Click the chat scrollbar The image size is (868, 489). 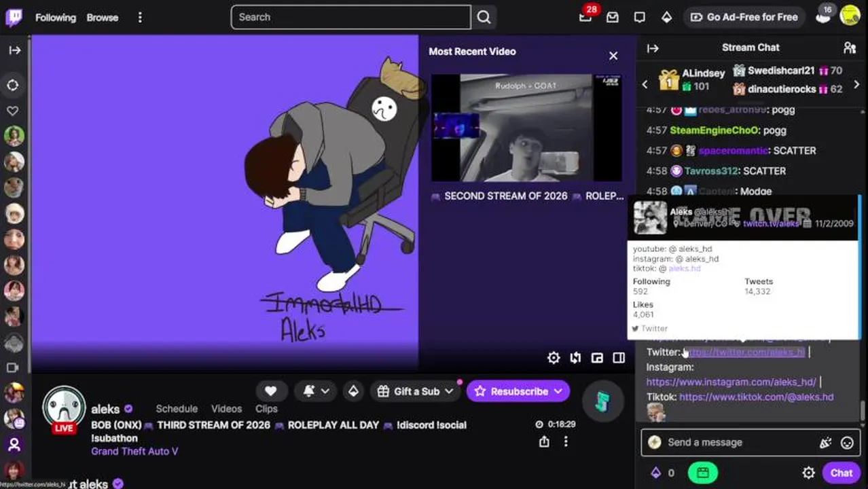click(x=863, y=410)
